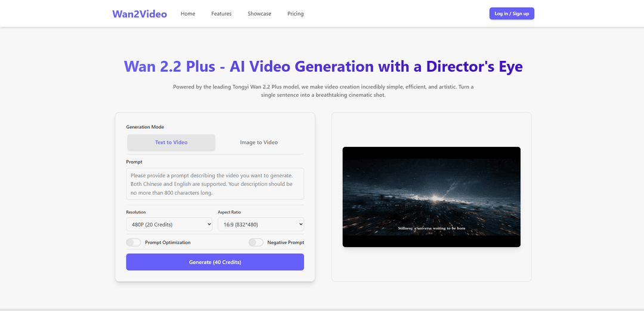
Task: Click the Log in / Sign up button
Action: [512, 14]
